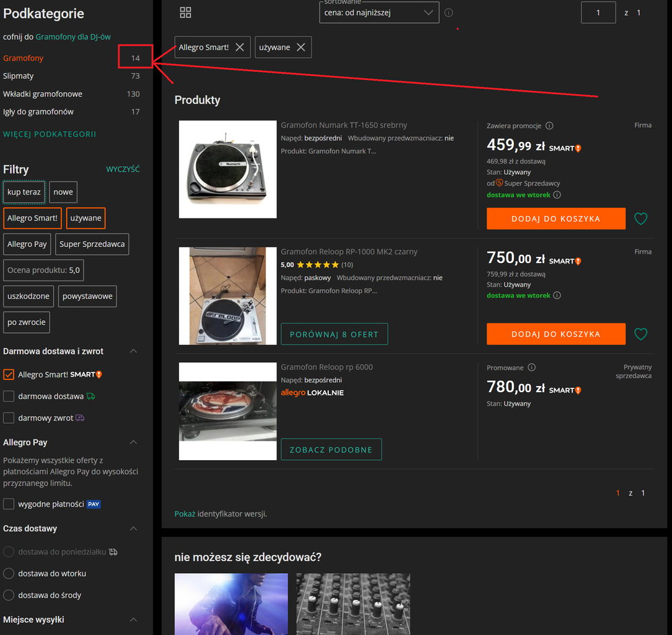
Task: Click the page number input field
Action: (x=598, y=13)
